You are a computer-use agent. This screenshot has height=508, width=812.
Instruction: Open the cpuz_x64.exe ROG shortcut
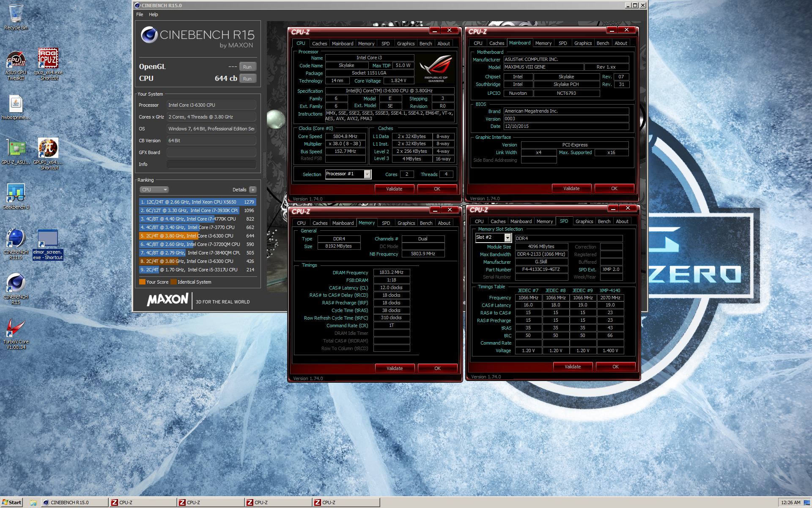coord(48,64)
